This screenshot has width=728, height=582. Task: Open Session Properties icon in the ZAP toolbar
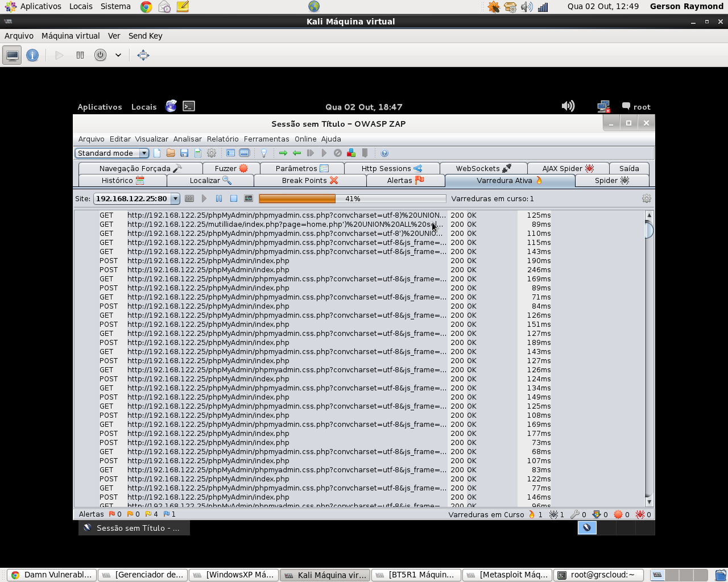pos(198,153)
